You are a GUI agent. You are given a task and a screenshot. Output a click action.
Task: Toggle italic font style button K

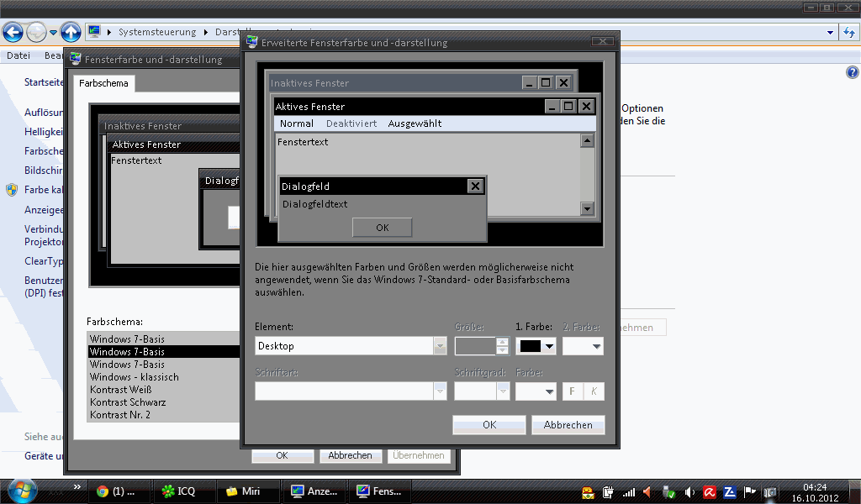(594, 391)
